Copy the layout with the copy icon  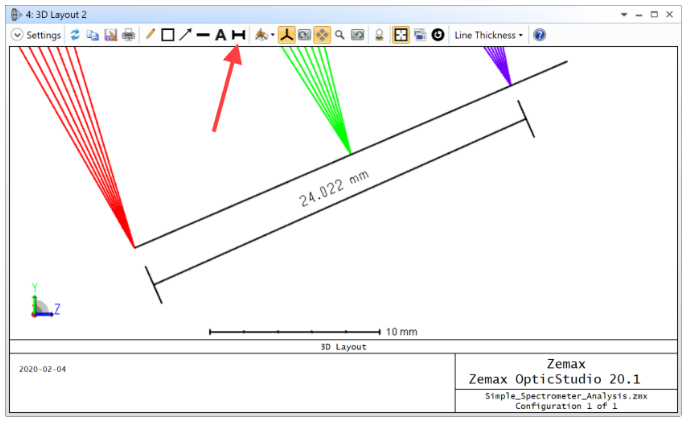92,35
